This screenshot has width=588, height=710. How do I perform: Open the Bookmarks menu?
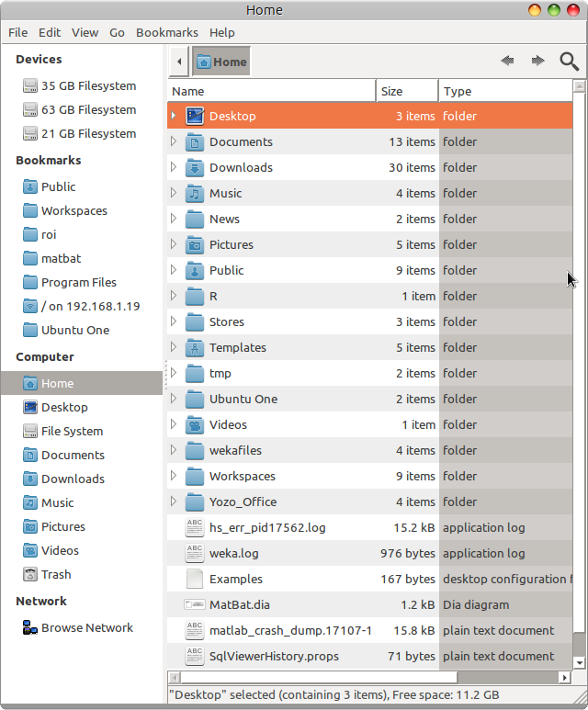click(166, 32)
